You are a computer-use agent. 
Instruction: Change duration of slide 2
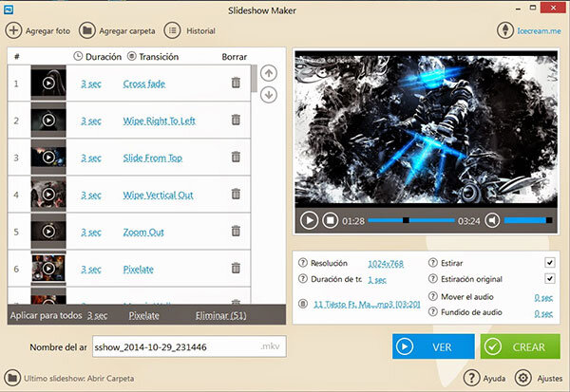91,121
